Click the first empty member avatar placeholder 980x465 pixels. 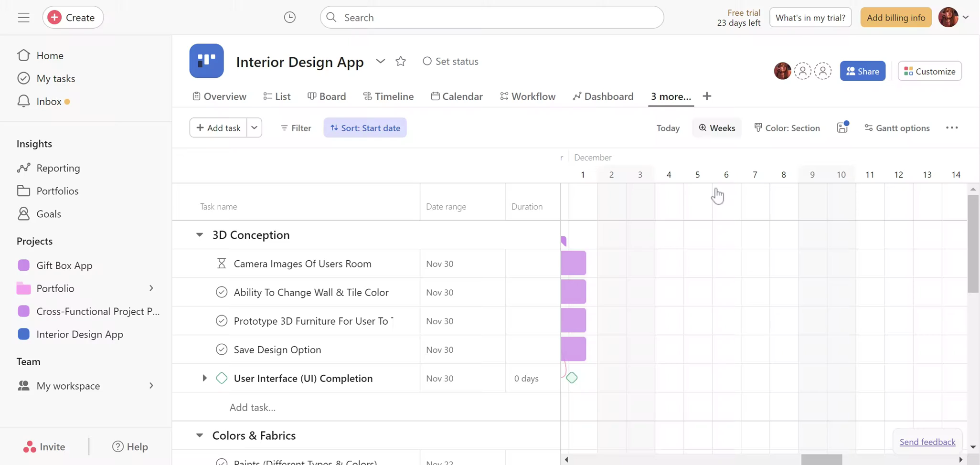click(802, 71)
